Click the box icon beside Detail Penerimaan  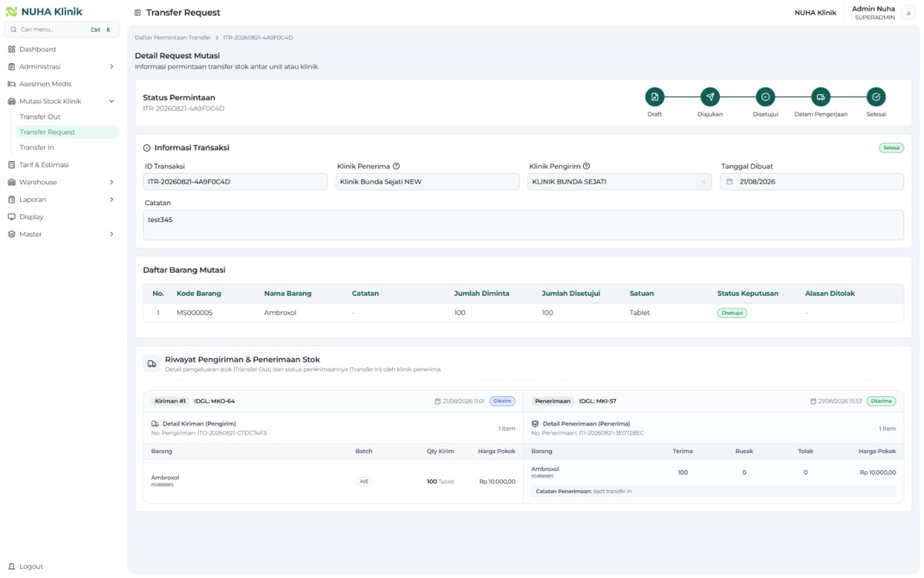click(x=535, y=424)
